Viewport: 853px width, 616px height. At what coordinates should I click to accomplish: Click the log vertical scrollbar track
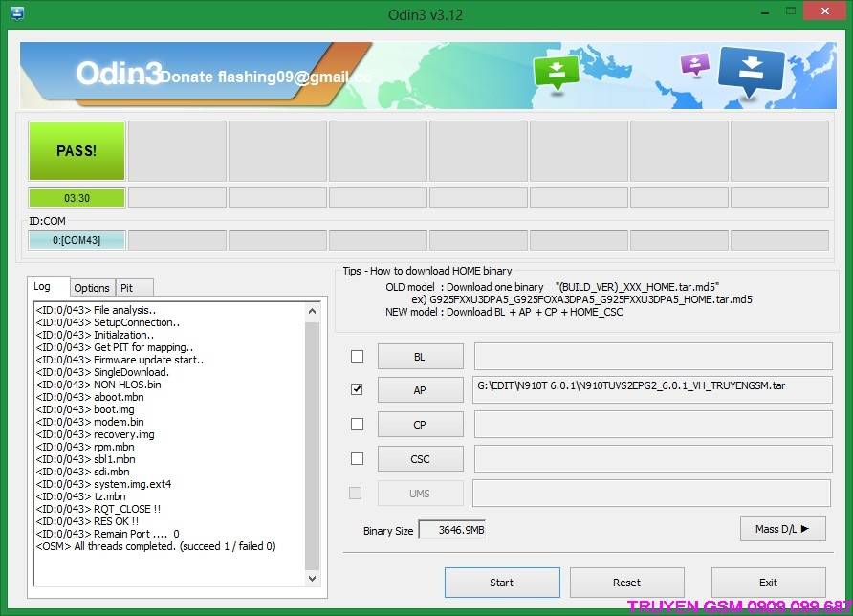click(312, 445)
